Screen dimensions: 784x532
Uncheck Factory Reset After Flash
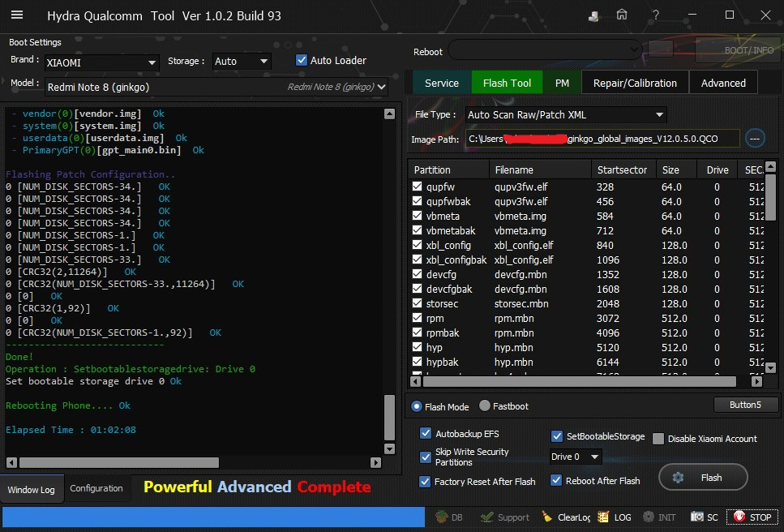(x=425, y=482)
